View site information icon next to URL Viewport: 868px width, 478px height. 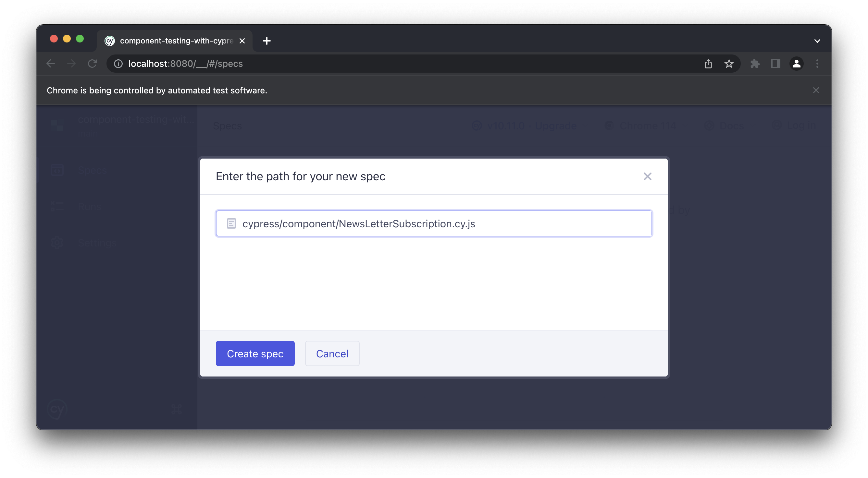[x=118, y=64]
